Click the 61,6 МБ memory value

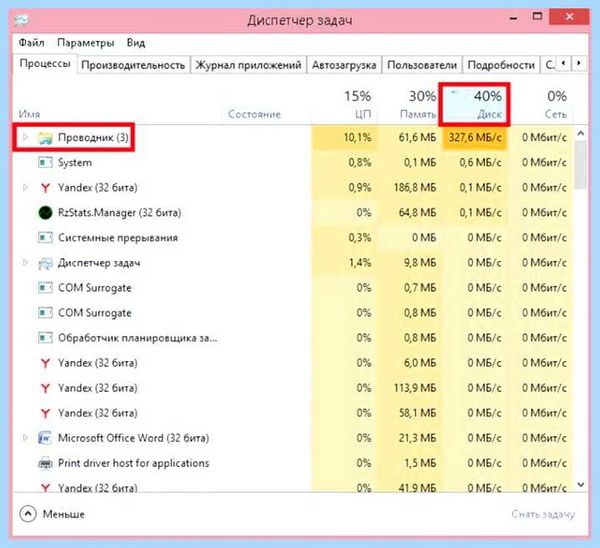[x=417, y=137]
